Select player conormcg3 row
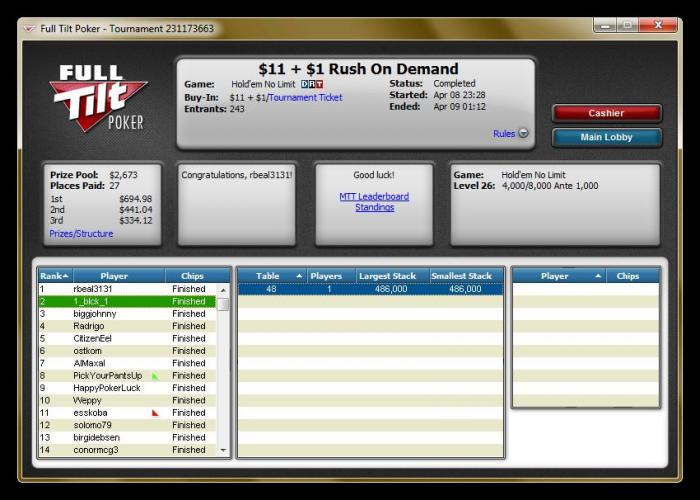Image resolution: width=700 pixels, height=500 pixels. [128, 450]
